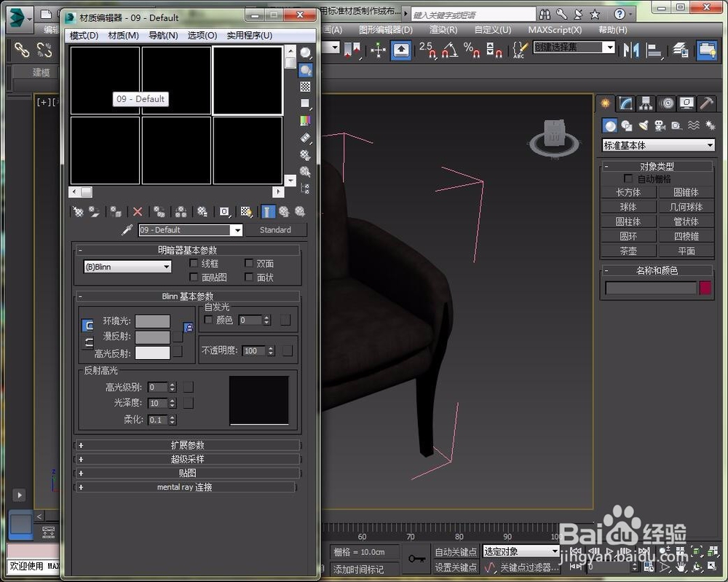The height and width of the screenshot is (582, 728).
Task: Open the 导航(N) menu
Action: (x=163, y=35)
